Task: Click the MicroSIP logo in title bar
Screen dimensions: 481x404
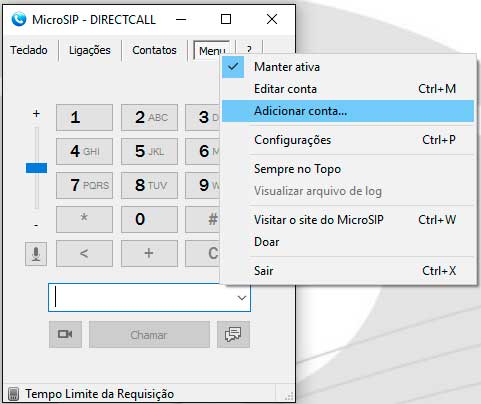Action: 18,19
